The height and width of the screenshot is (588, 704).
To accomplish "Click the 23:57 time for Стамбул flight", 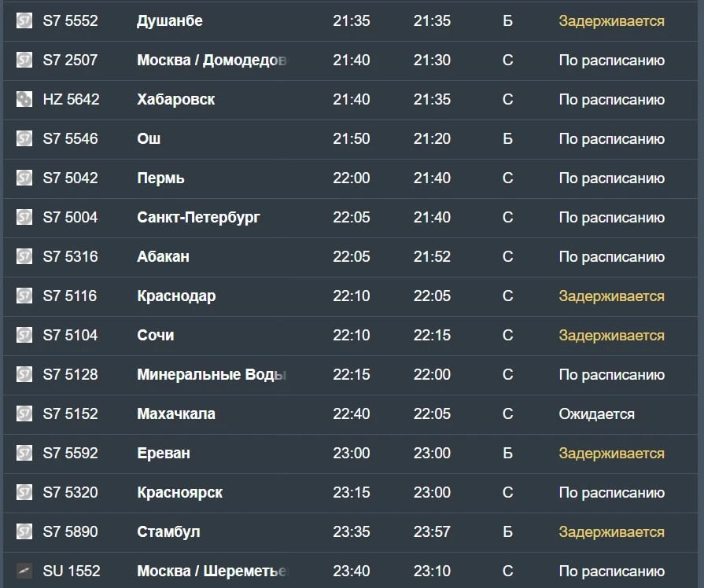I will [x=432, y=532].
